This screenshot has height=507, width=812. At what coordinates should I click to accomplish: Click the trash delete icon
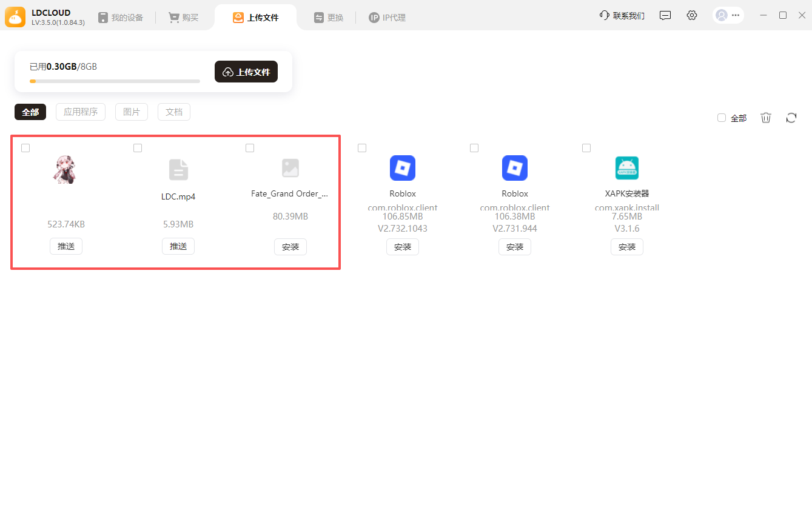pos(766,118)
